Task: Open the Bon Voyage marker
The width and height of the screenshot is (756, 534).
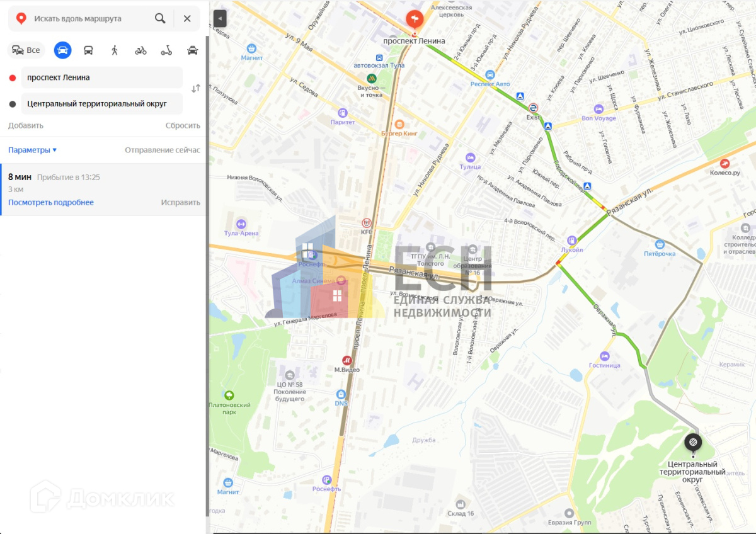Action: click(598, 109)
